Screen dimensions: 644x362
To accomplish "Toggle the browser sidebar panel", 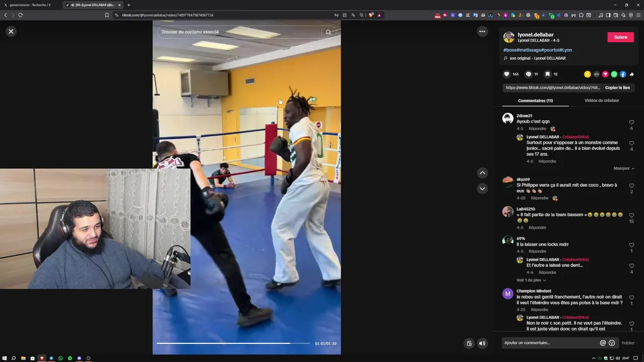I will [x=608, y=15].
